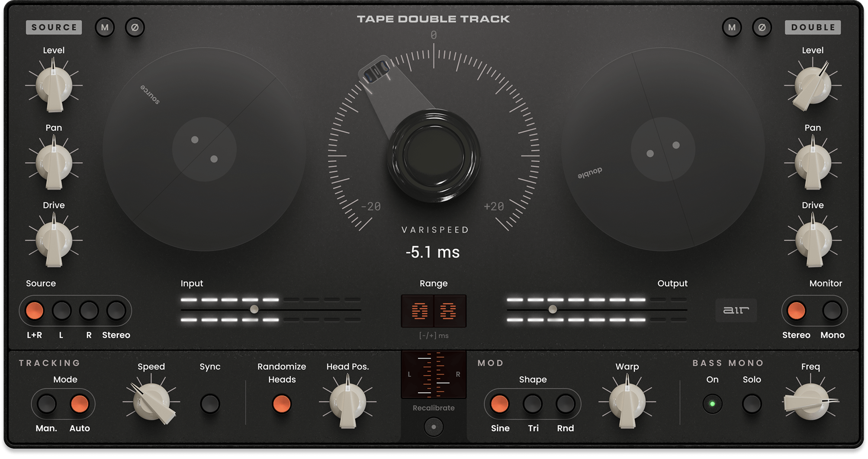Toggle Bass Mono On
The width and height of the screenshot is (868, 459).
point(712,404)
